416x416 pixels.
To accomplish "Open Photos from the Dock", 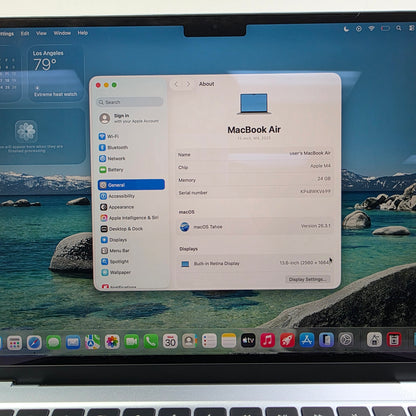I will click(112, 342).
